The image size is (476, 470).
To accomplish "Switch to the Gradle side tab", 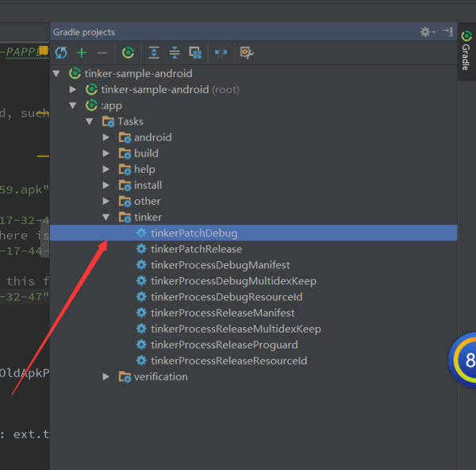I will click(466, 51).
